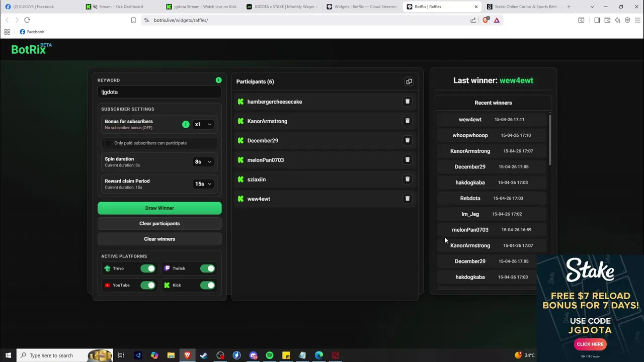Copy the participants list
The image size is (644, 362).
coord(409,81)
